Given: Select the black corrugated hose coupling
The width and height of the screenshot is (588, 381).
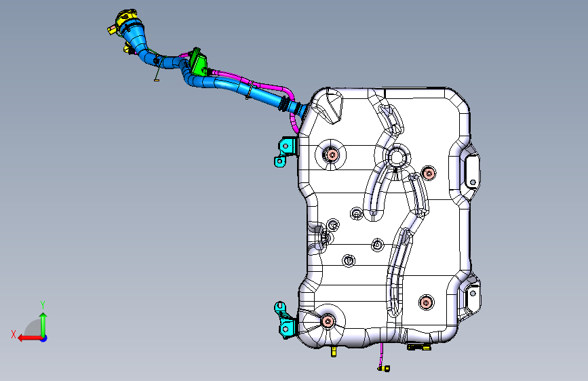Looking at the screenshot, I should pyautogui.click(x=284, y=104).
